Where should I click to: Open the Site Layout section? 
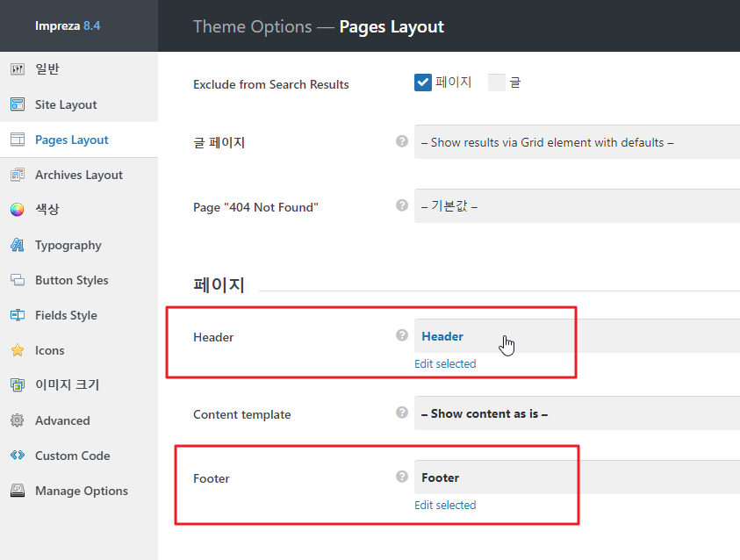[x=66, y=104]
